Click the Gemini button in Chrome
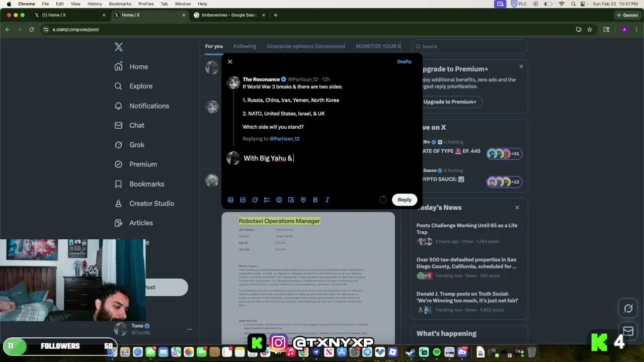This screenshot has height=362, width=644. pyautogui.click(x=626, y=15)
